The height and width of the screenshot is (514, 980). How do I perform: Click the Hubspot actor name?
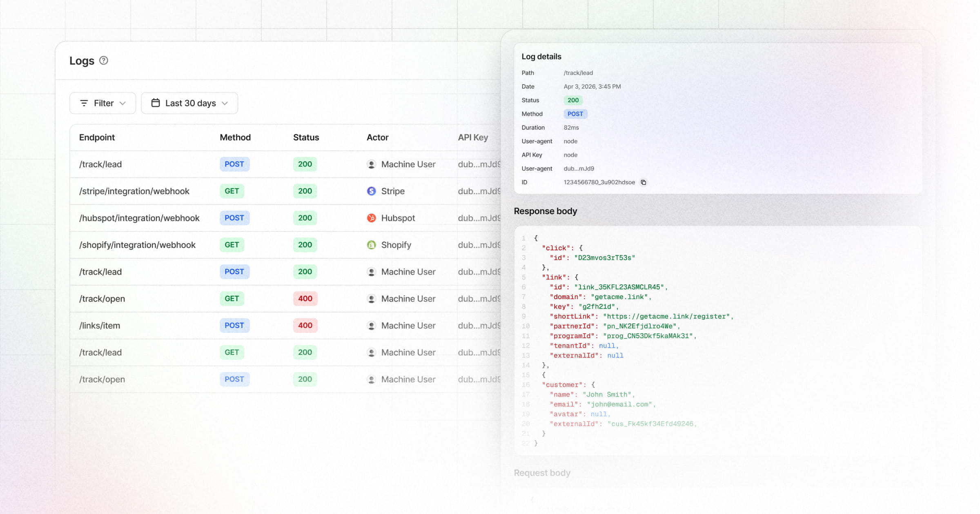coord(398,218)
